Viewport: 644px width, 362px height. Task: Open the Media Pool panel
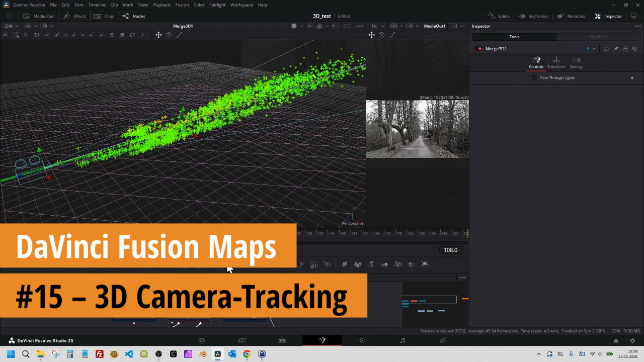tap(38, 16)
